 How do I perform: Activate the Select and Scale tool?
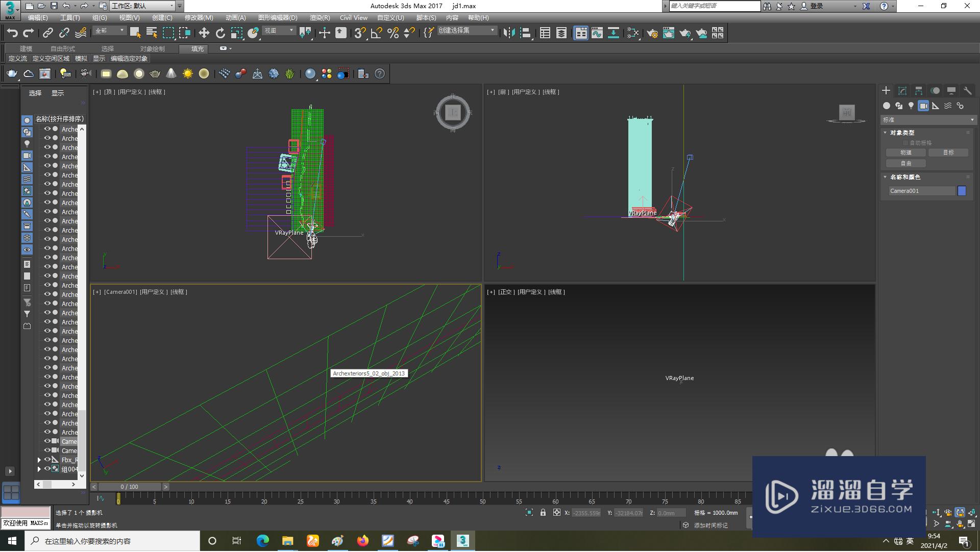[236, 33]
